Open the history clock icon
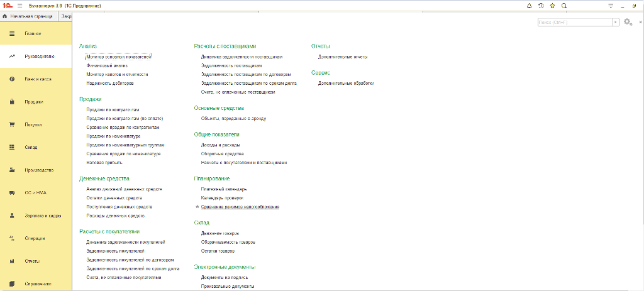Image resolution: width=644 pixels, height=291 pixels. pos(540,6)
